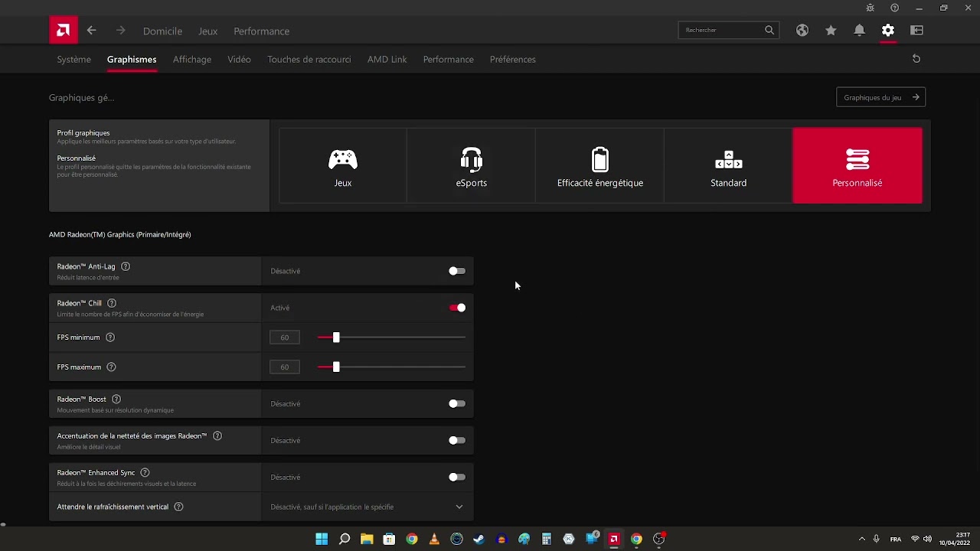Select the Standard graphics profile
The width and height of the screenshot is (980, 551).
click(x=729, y=165)
